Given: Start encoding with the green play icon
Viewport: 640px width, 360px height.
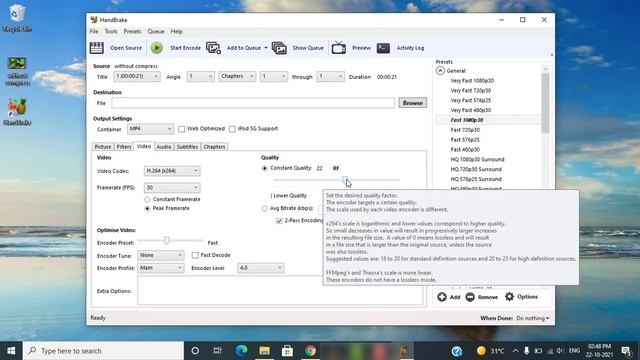Looking at the screenshot, I should click(156, 48).
